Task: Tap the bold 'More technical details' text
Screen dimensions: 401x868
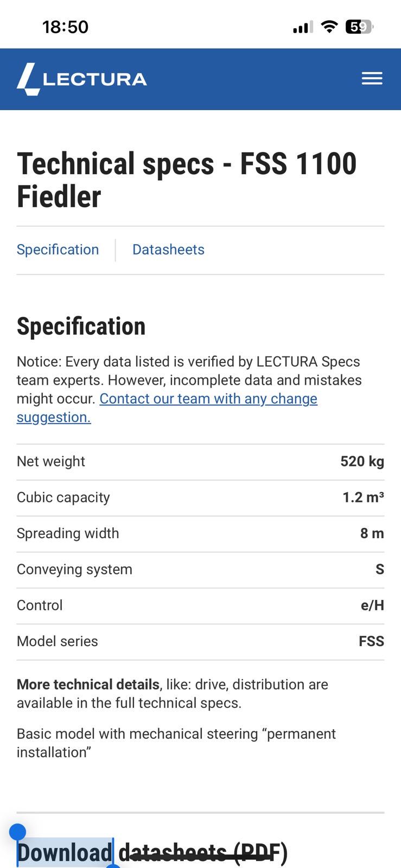Action: [88, 685]
